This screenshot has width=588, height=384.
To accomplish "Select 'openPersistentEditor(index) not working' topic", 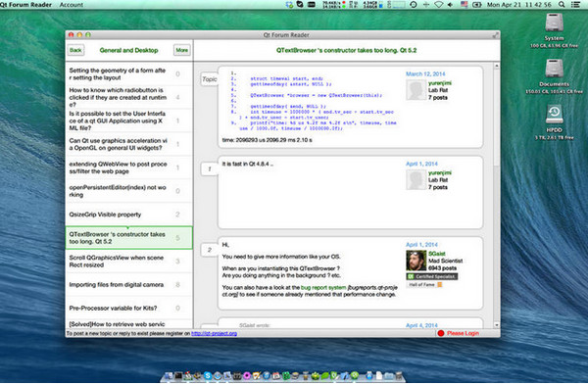I will coord(129,191).
